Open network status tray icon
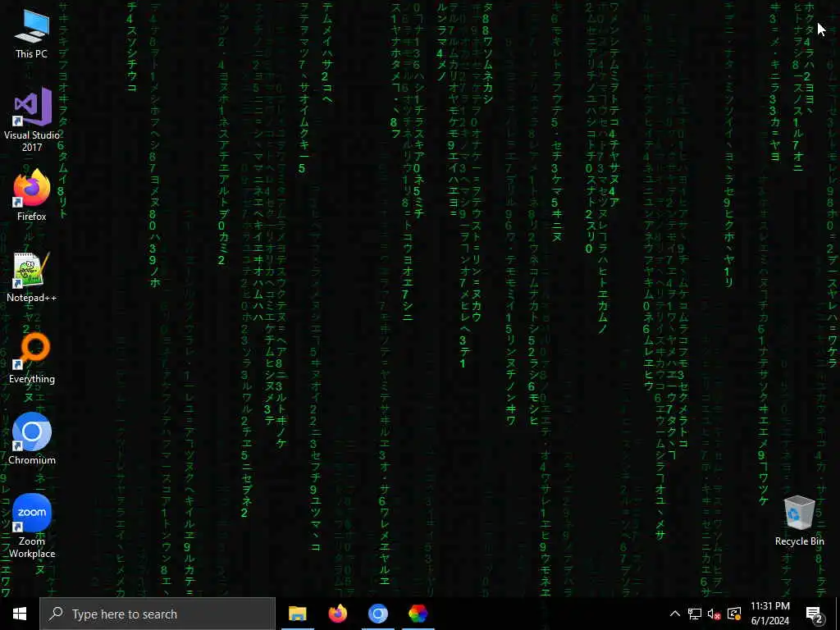Screen dimensions: 840x630 695,614
